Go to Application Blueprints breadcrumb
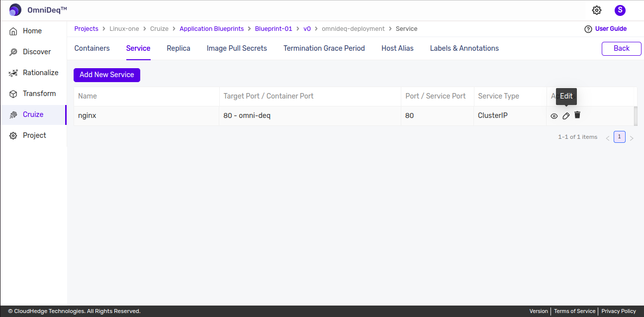 212,29
